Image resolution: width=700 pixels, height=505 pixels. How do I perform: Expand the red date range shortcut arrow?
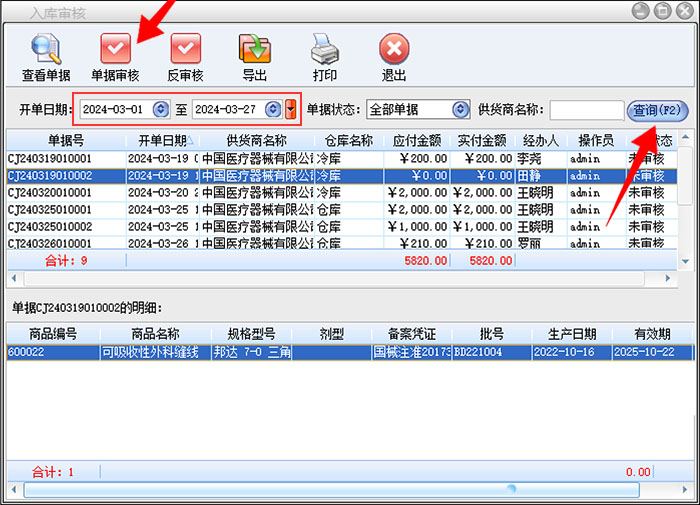(x=291, y=109)
